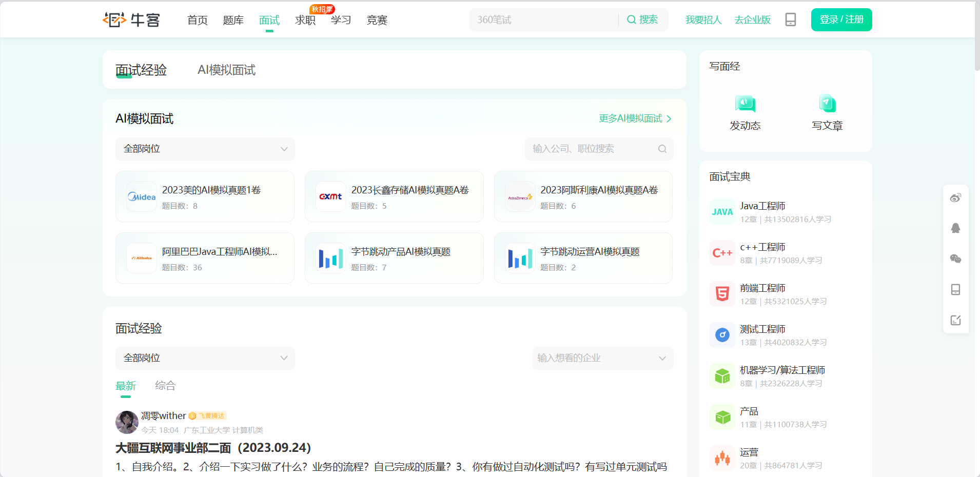Viewport: 980px width, 477px height.
Task: Click the feedback edit sidebar icon
Action: point(955,321)
